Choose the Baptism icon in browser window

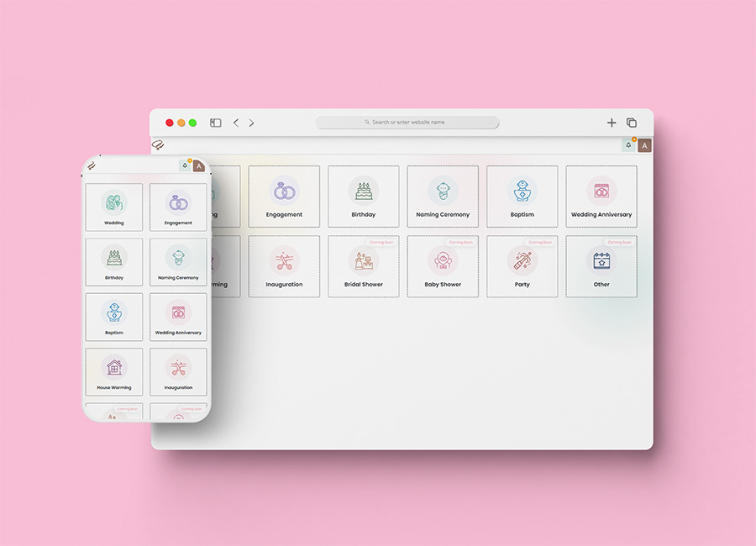[x=522, y=191]
